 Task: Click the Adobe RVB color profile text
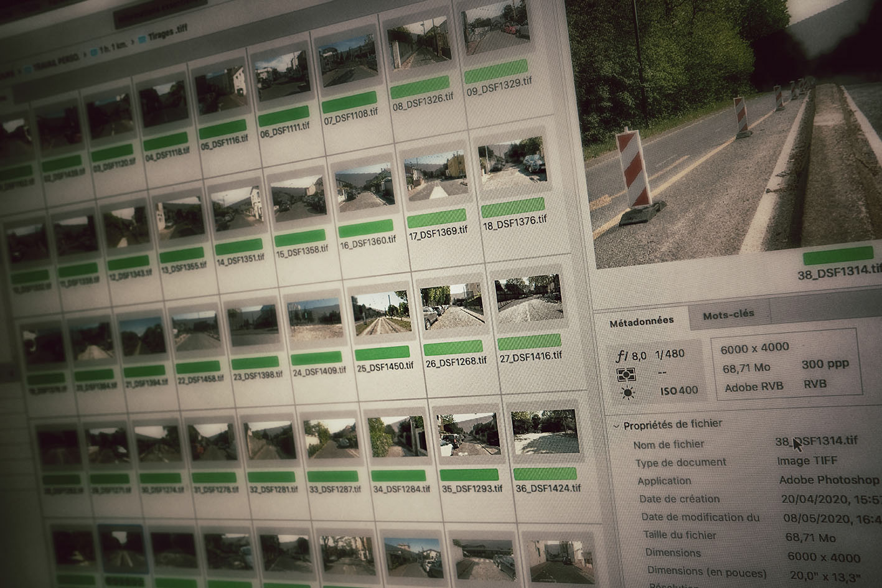[754, 387]
